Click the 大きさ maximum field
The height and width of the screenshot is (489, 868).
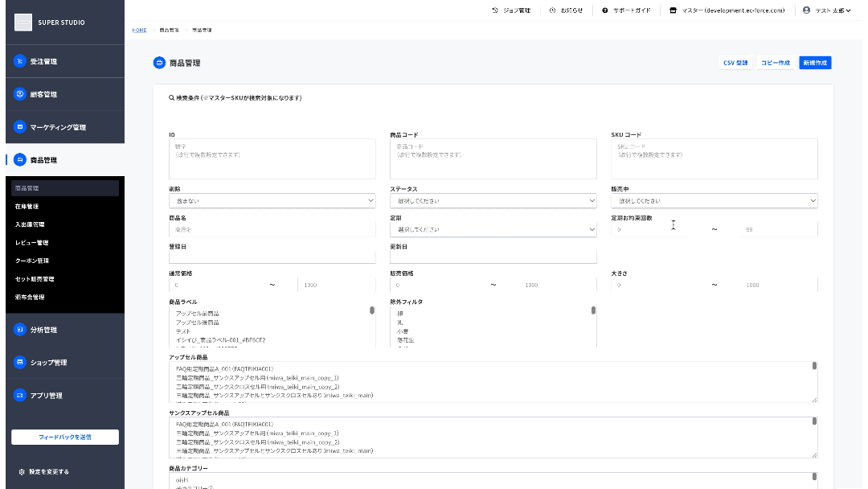(x=778, y=285)
